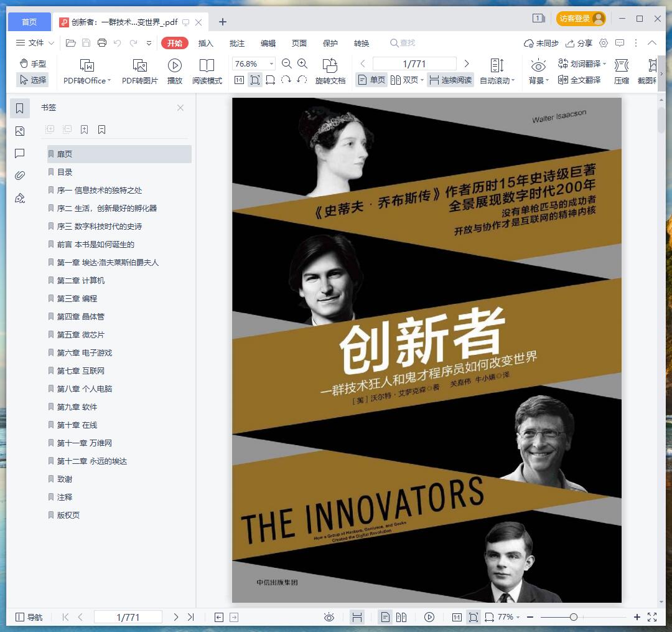Close the 书签 bookmarks panel
Viewport: 672px width, 632px height.
point(180,108)
